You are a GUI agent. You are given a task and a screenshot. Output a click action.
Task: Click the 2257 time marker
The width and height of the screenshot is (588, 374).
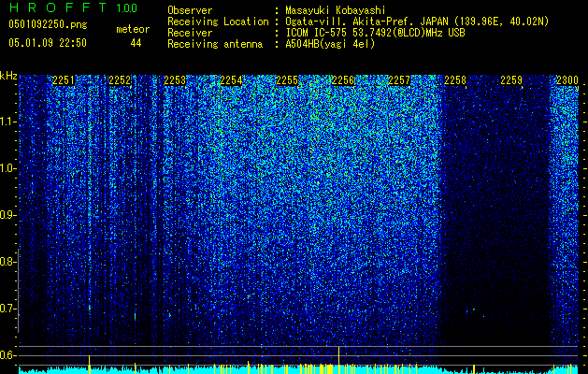pos(399,80)
